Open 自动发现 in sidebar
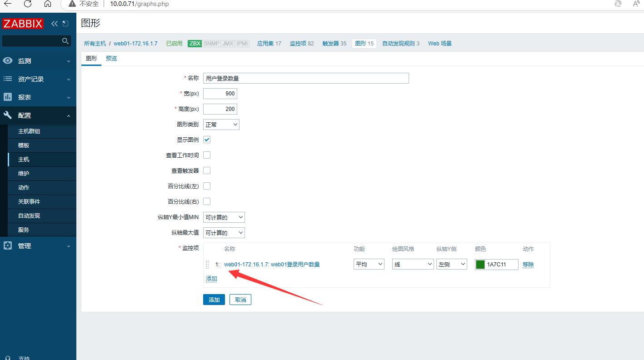 tap(29, 216)
